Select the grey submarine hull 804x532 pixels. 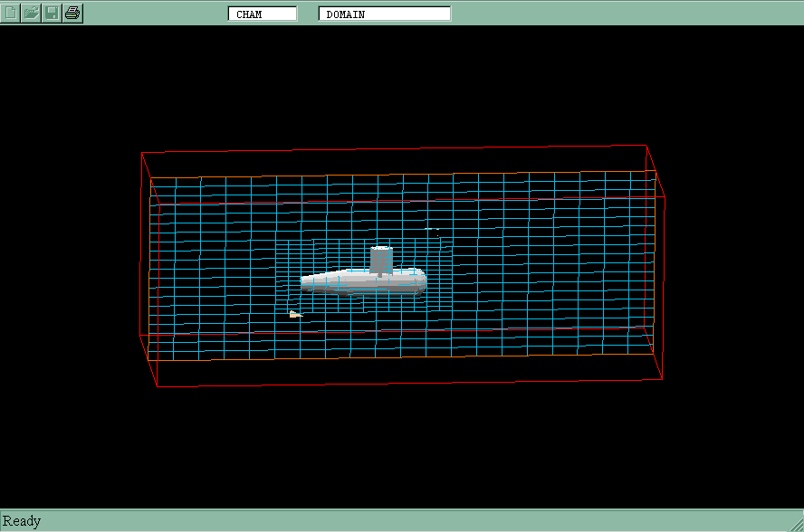362,282
